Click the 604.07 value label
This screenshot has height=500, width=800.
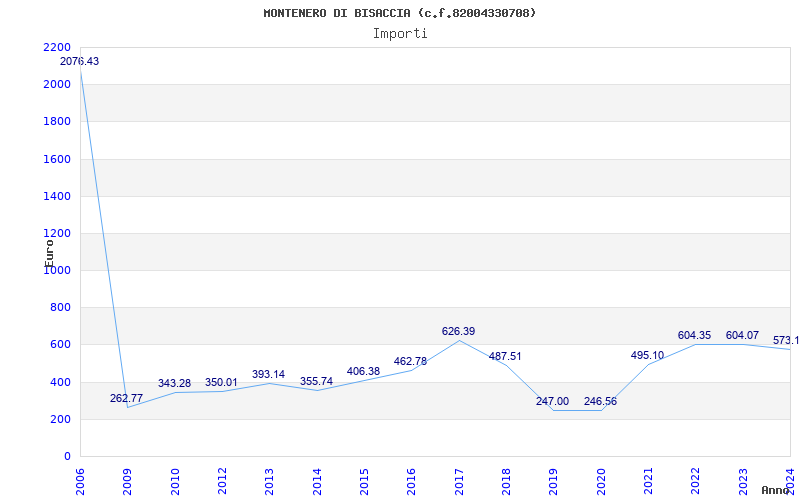tap(742, 336)
